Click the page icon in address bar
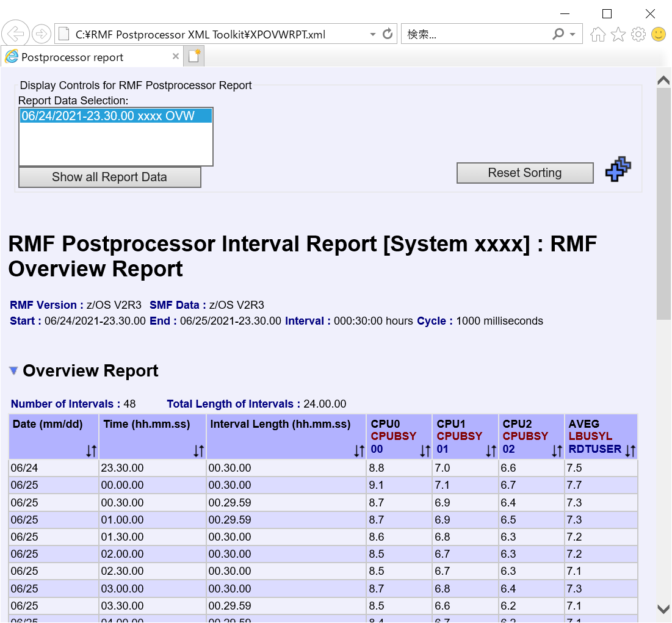The width and height of the screenshot is (672, 623). coord(64,34)
